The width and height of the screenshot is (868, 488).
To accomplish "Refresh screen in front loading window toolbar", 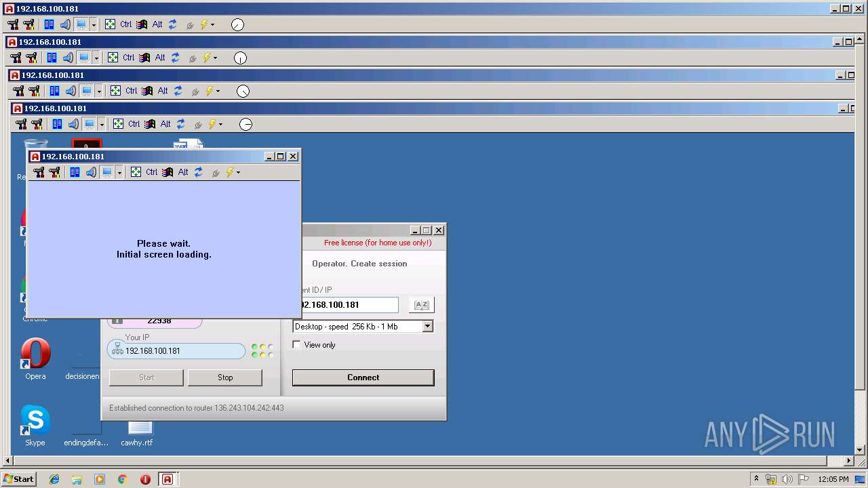I will point(199,172).
